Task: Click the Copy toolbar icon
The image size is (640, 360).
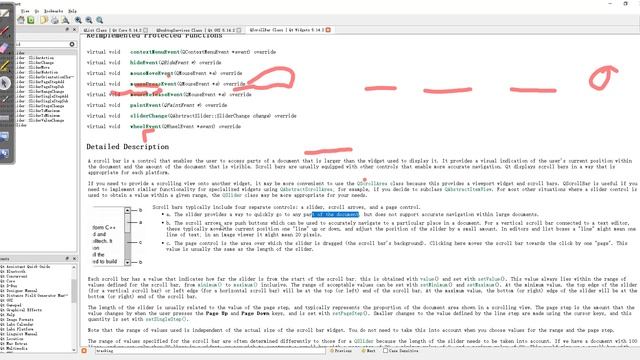Action: click(x=44, y=20)
